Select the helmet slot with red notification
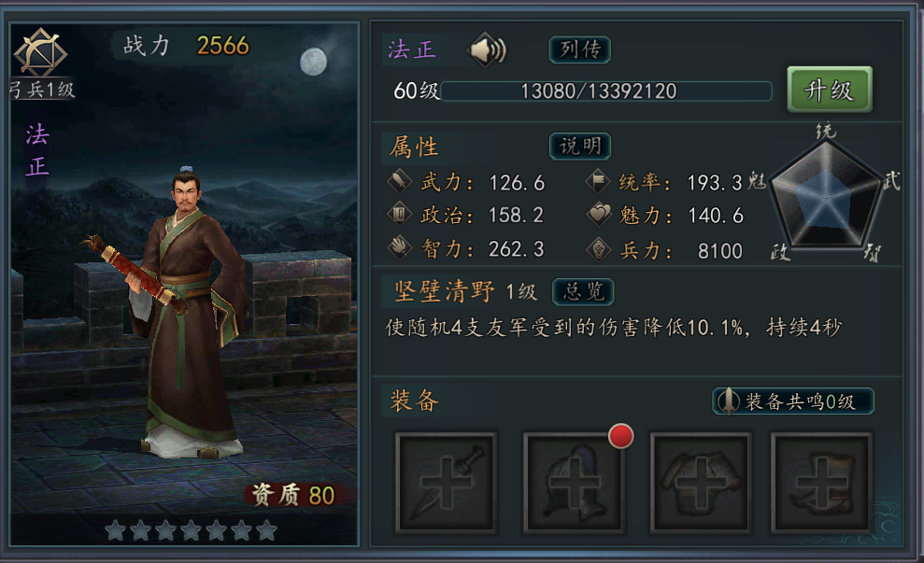 (x=574, y=483)
